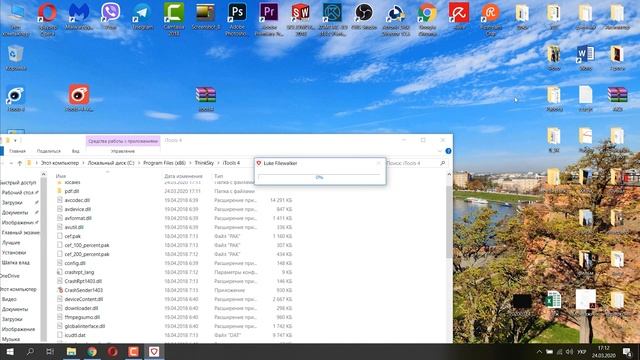Screen dimensions: 640x360
Task: Open Музыка in the navigation pane
Action: pos(11,339)
